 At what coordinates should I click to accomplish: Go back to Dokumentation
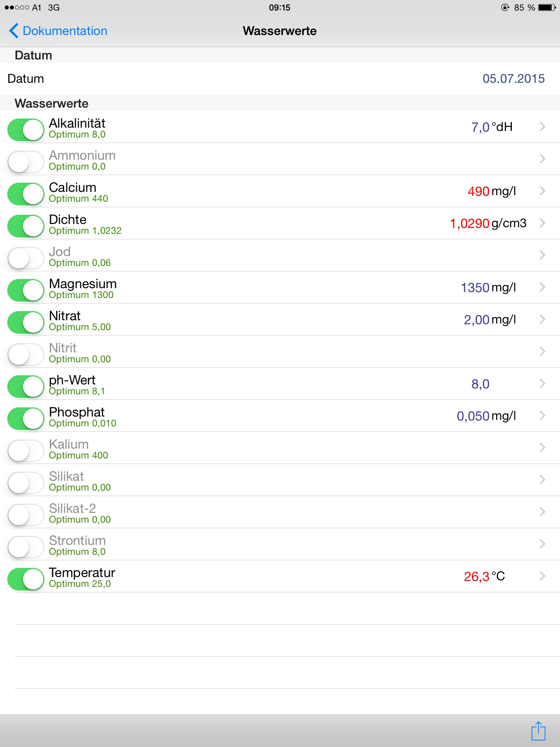[65, 31]
